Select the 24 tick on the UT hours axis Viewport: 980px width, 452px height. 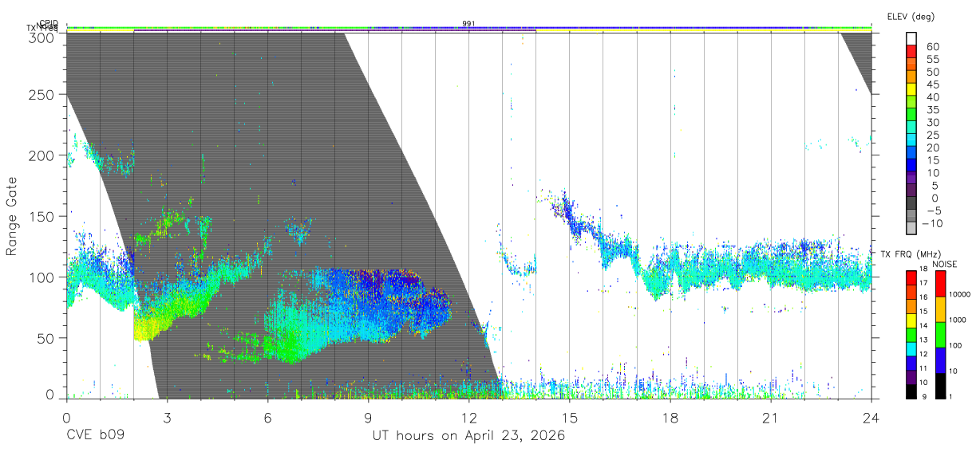[871, 419]
